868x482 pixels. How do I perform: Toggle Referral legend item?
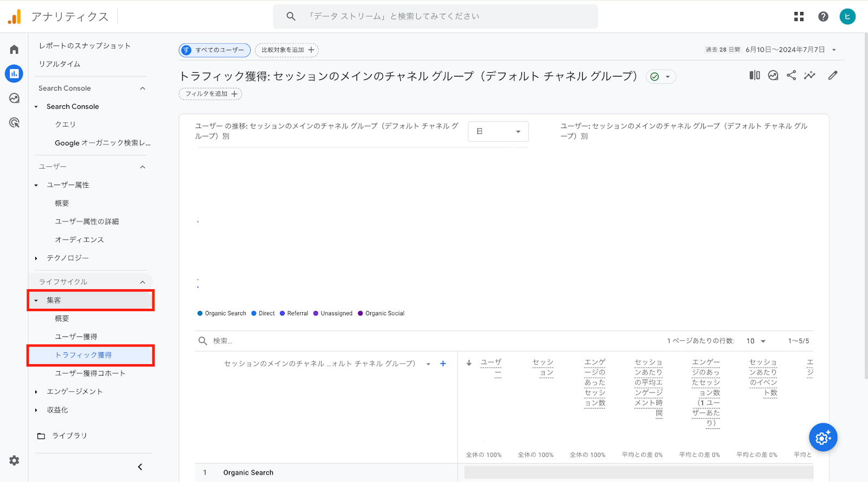pyautogui.click(x=294, y=313)
